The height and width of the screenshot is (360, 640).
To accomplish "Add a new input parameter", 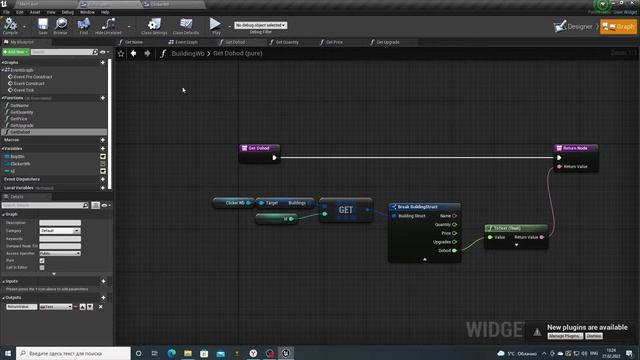I will point(103,282).
